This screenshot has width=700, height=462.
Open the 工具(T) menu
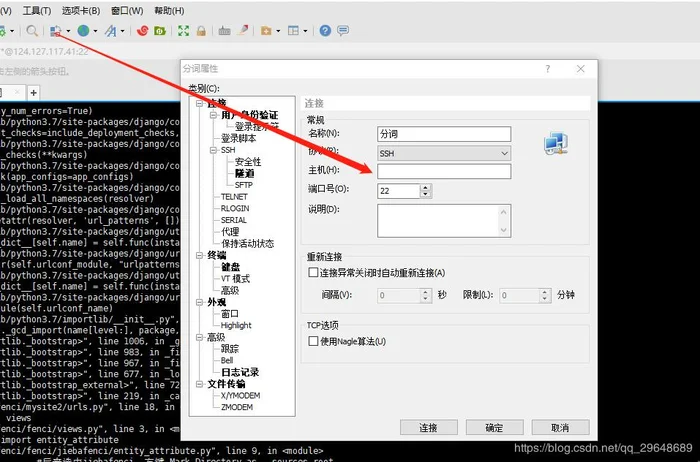(36, 9)
